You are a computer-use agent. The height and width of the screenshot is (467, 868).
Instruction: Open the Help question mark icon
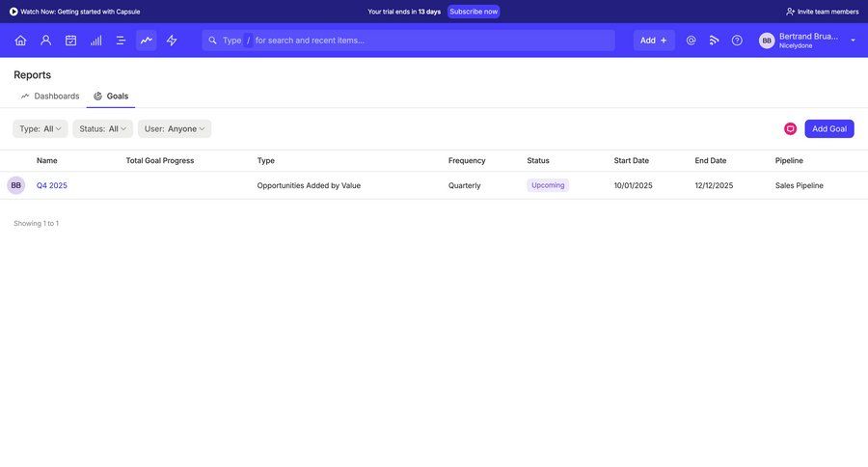737,41
